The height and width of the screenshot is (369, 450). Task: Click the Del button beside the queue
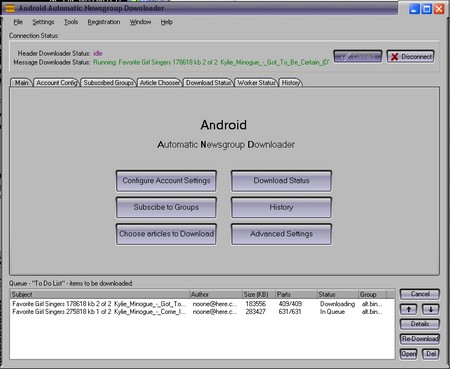coord(431,354)
